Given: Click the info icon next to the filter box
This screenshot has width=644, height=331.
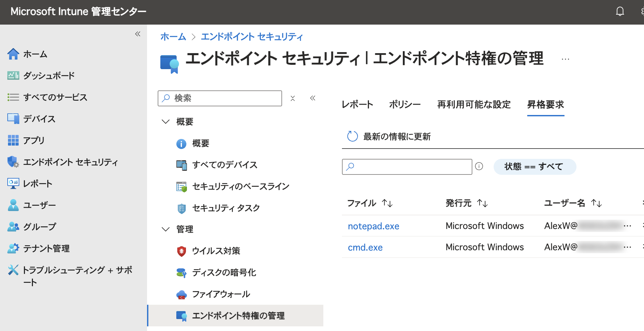Looking at the screenshot, I should click(479, 166).
